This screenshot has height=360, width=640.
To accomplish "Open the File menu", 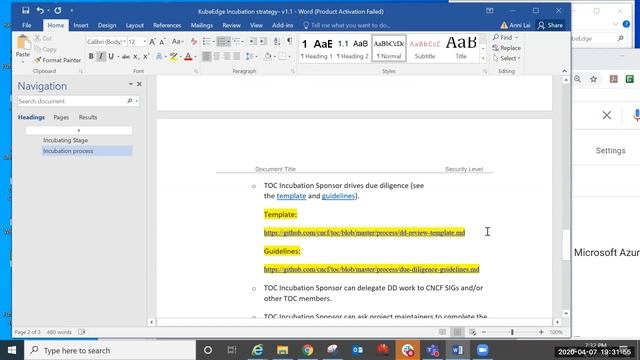I will tap(27, 25).
